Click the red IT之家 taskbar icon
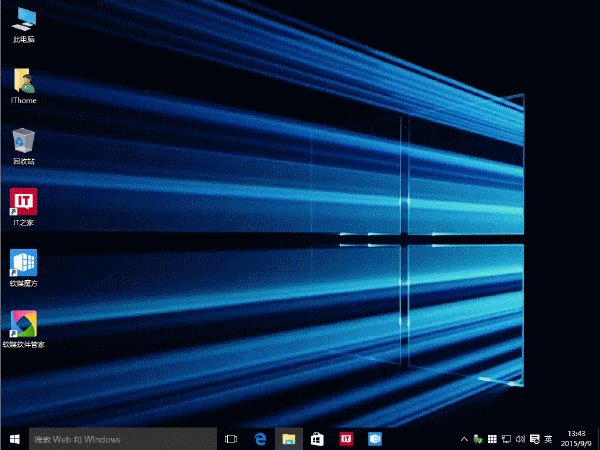This screenshot has width=600, height=450. tap(346, 439)
